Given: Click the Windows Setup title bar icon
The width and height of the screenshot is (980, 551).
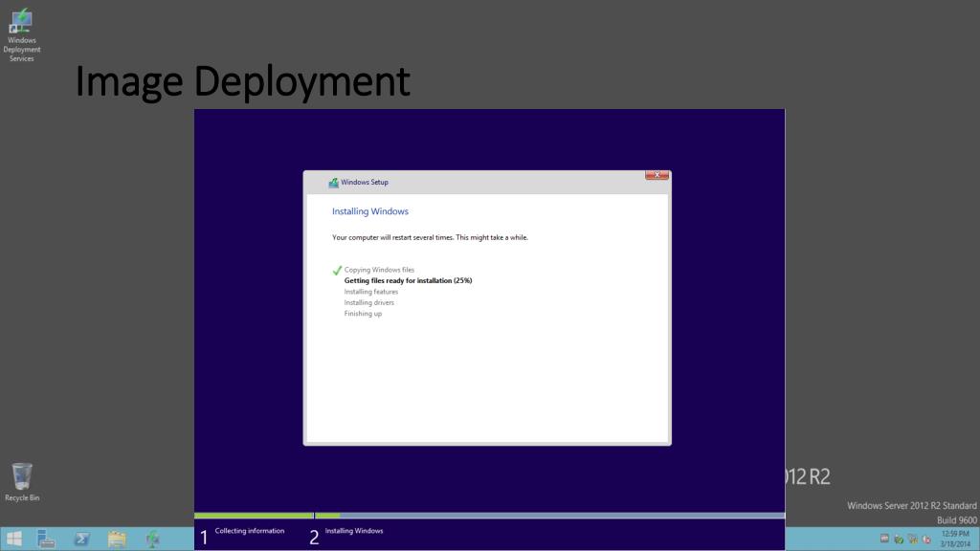Looking at the screenshot, I should (334, 183).
